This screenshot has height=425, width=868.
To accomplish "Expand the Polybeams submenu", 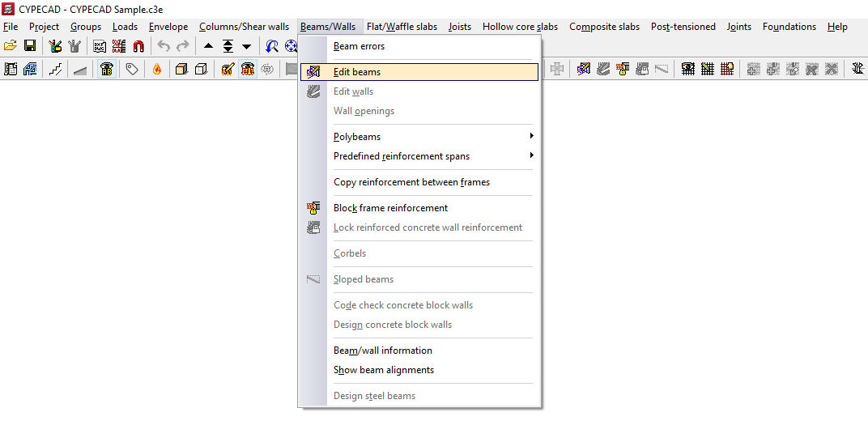I will (419, 137).
